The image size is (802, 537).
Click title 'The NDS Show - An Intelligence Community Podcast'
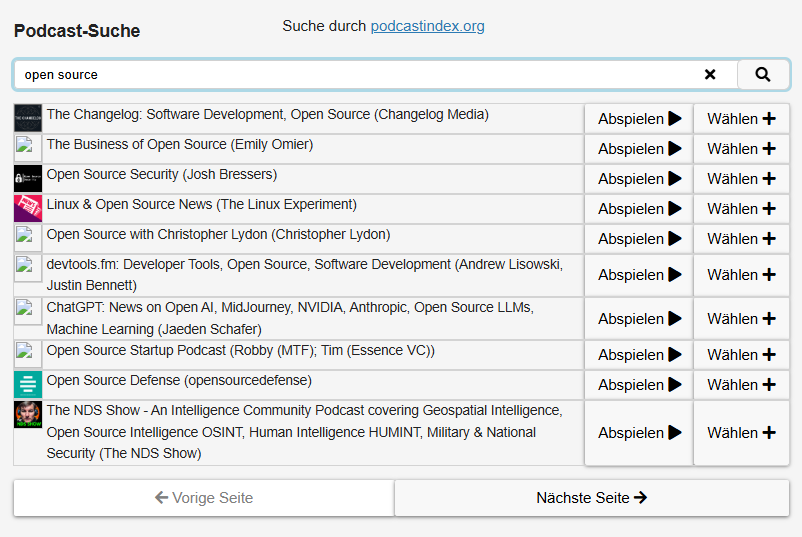click(205, 410)
